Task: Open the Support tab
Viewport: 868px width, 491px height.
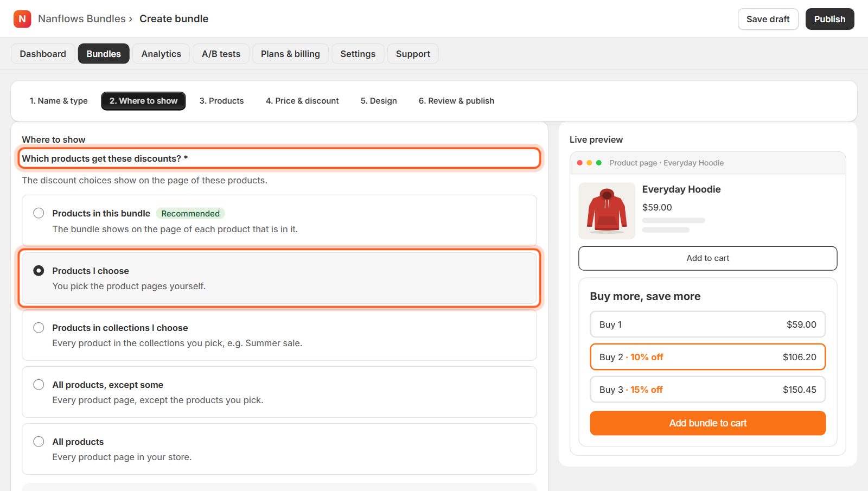Action: 413,54
